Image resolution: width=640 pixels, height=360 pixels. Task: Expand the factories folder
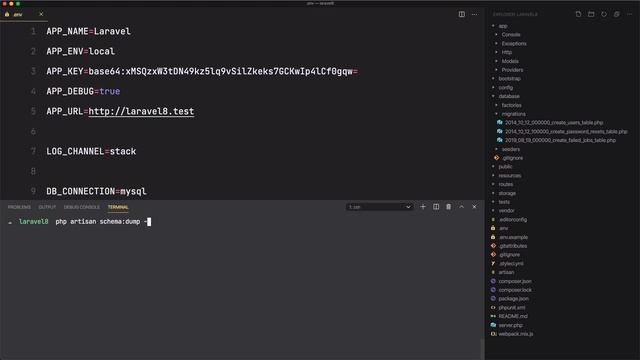[x=511, y=105]
